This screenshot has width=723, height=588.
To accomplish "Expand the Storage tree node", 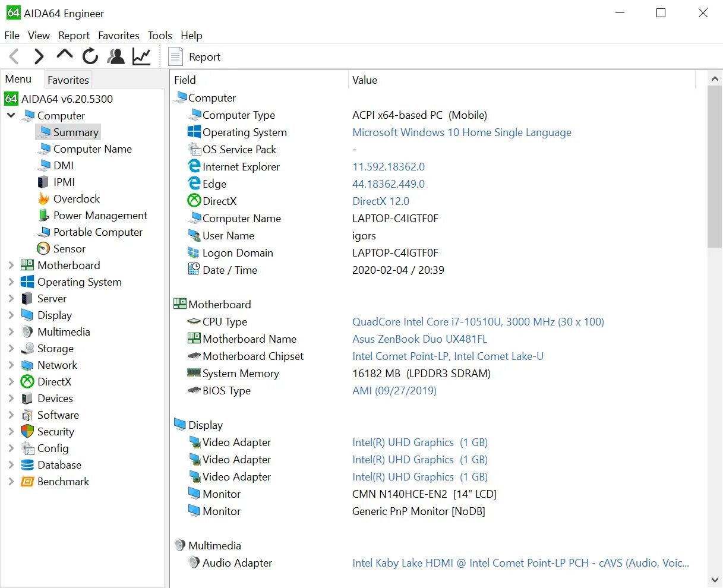I will click(x=11, y=349).
